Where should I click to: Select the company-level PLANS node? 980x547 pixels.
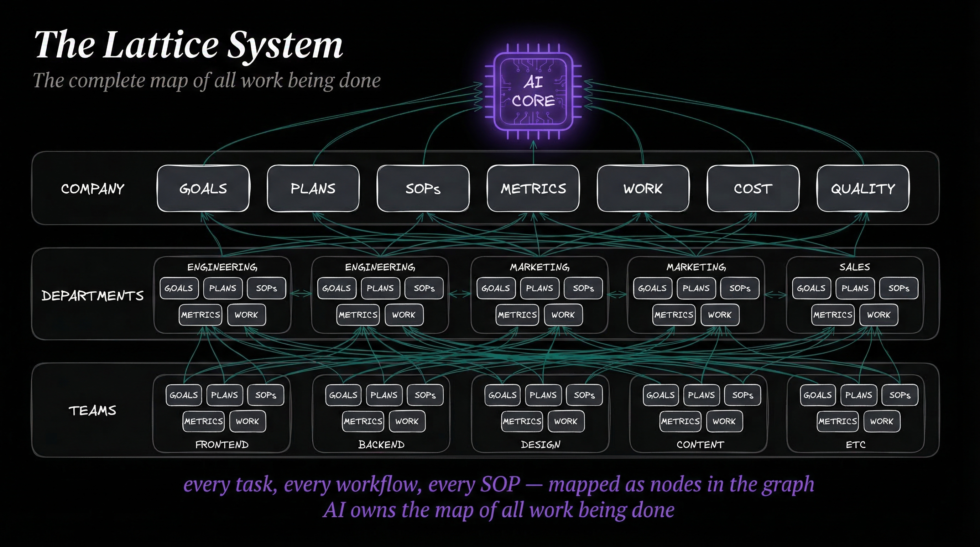pyautogui.click(x=313, y=189)
